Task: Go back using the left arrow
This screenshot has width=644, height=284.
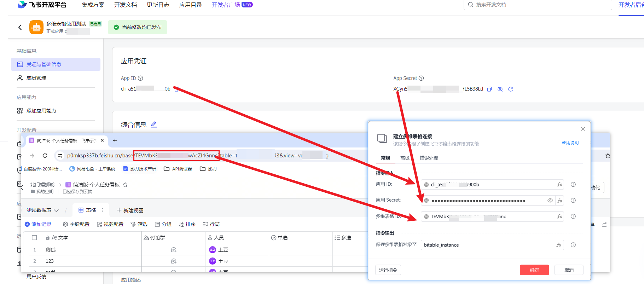Action: (x=20, y=27)
